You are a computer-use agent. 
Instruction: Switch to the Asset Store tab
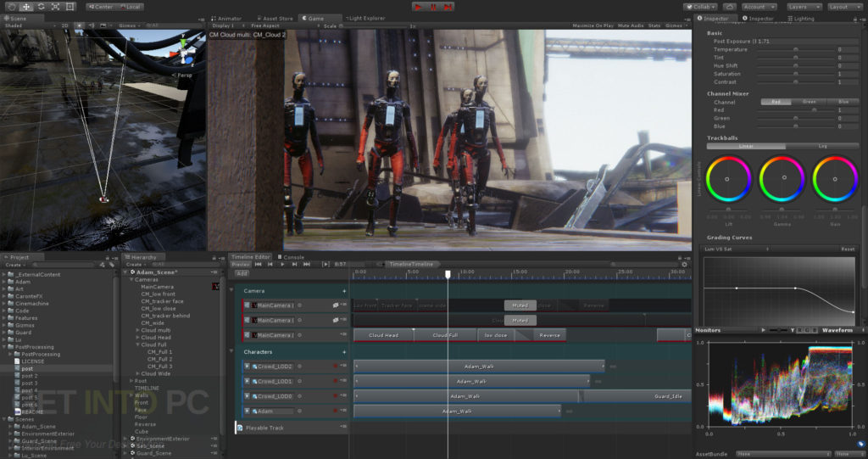coord(275,18)
